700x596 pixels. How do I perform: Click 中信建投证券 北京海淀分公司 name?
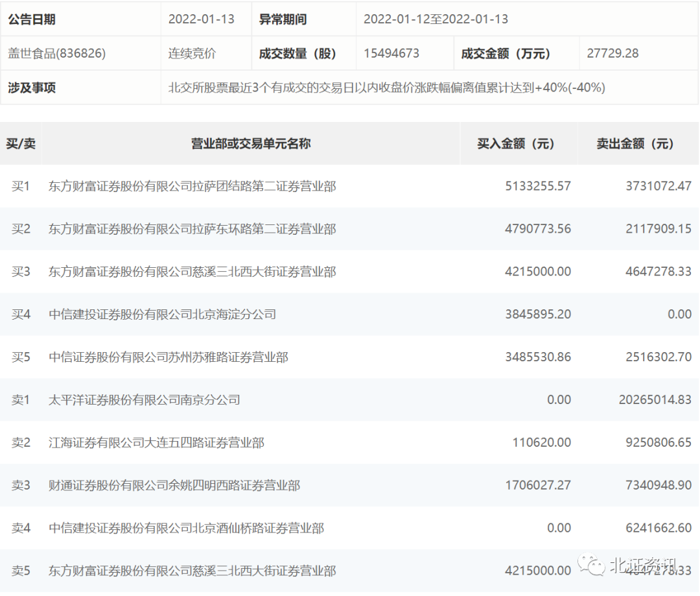coord(162,314)
